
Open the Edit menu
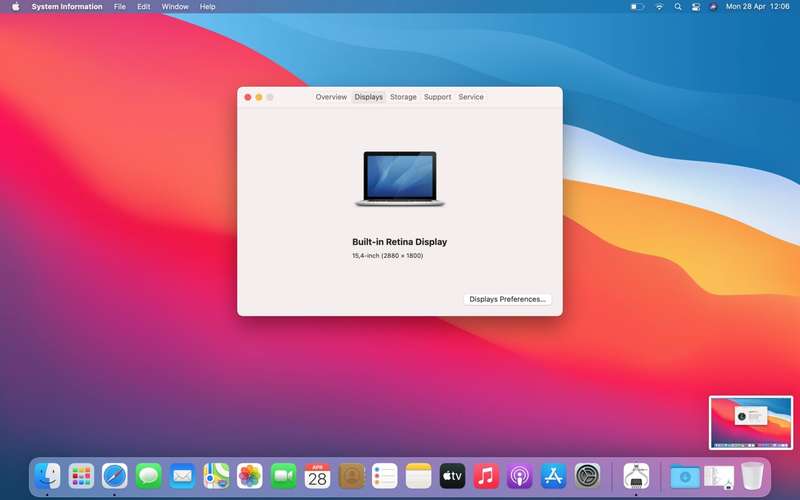(x=144, y=7)
